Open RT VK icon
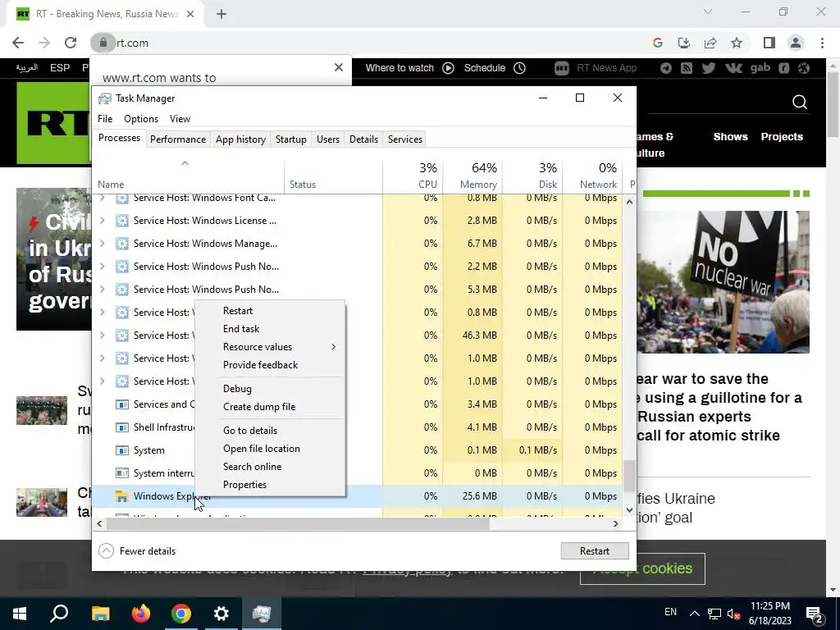 click(733, 68)
